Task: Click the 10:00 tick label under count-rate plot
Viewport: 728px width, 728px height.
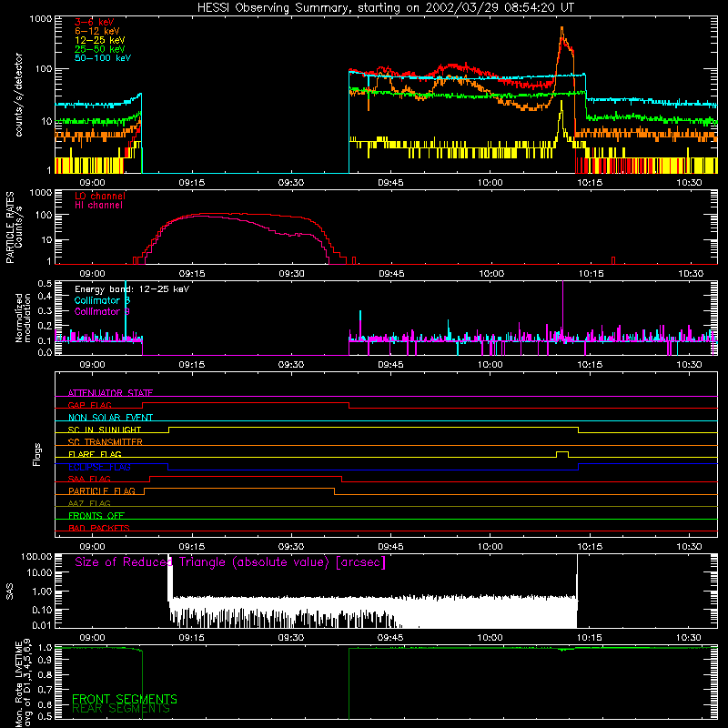Action: tap(490, 183)
